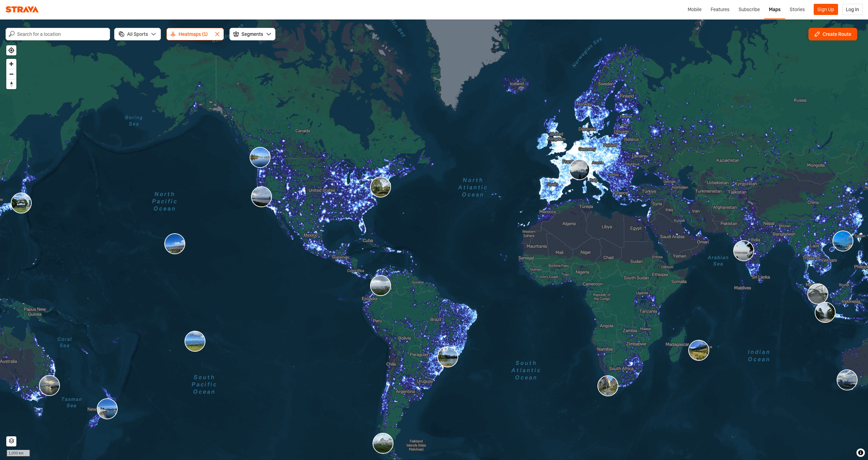This screenshot has height=460, width=868.
Task: Click the Create Route button
Action: click(832, 34)
